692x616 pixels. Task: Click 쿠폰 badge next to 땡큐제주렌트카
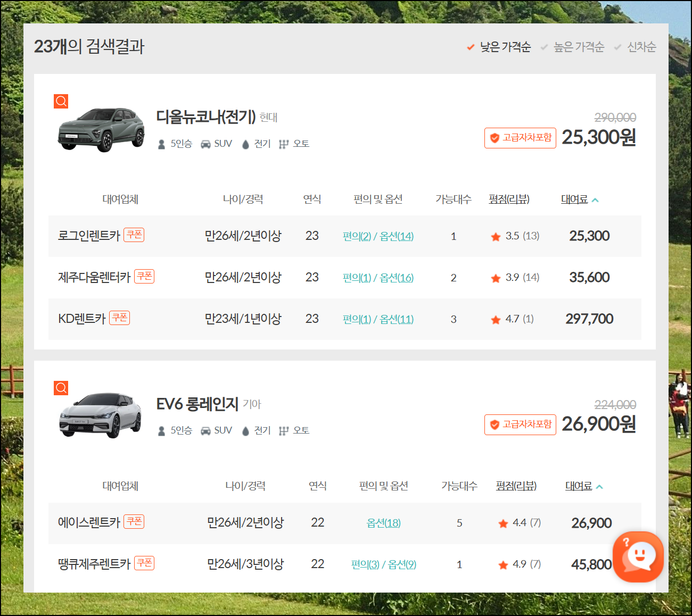(144, 563)
